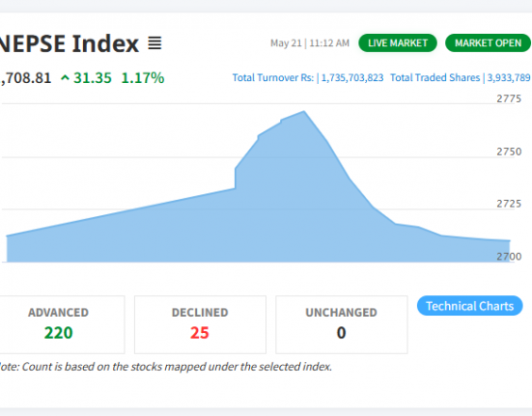Click the blue filled chart area

coord(258,217)
